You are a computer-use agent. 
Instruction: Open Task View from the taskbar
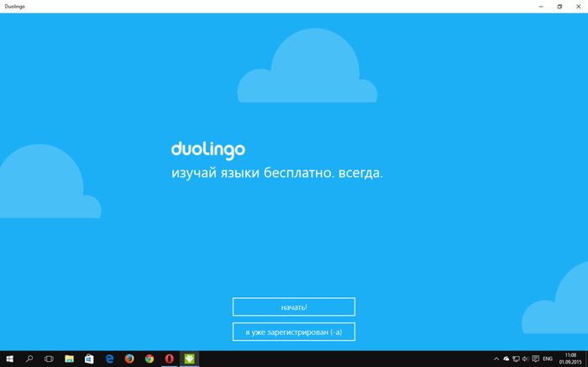point(50,359)
